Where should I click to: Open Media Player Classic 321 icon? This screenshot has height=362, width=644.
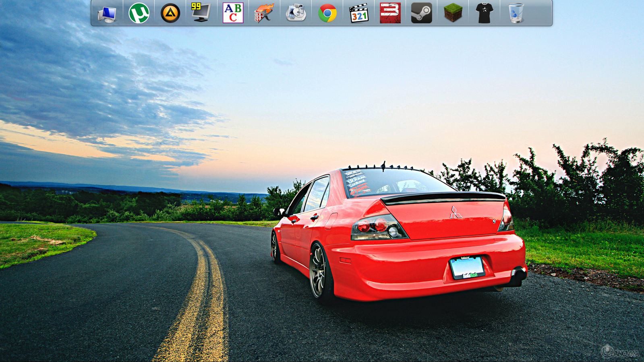(358, 13)
